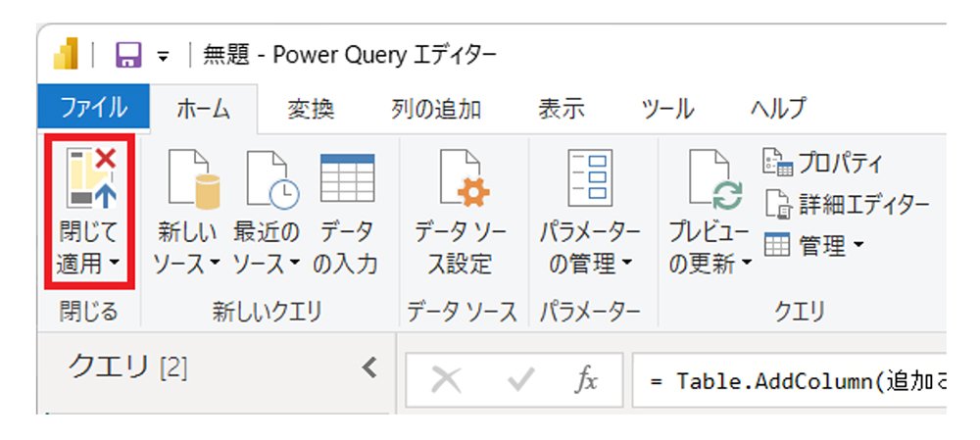Switch to the 列の追加 (Add Column) tab
980x440 pixels.
click(x=436, y=110)
